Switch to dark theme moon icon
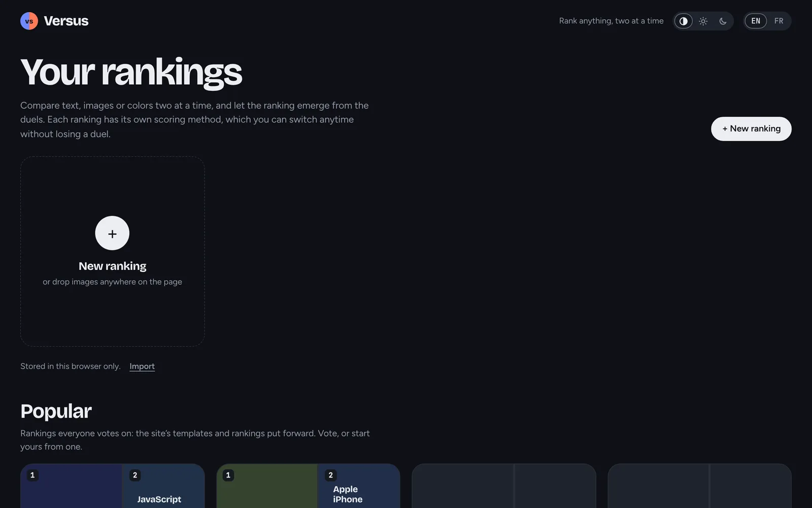This screenshot has height=508, width=812. [723, 21]
